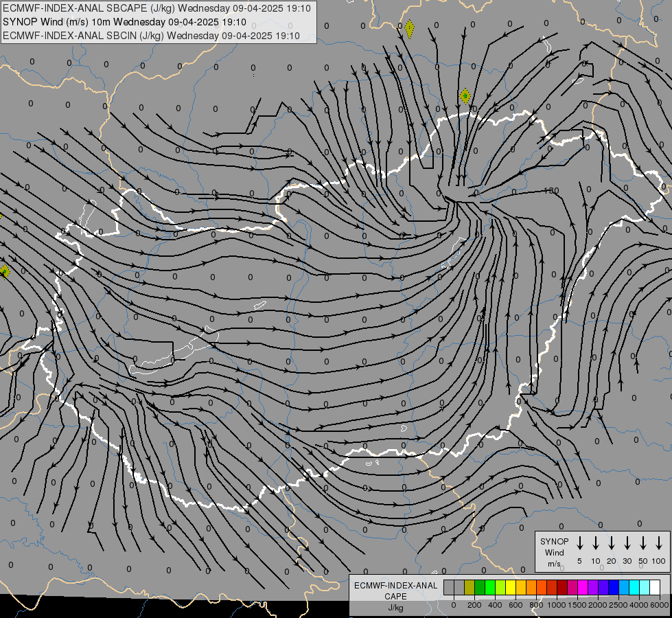Image resolution: width=672 pixels, height=618 pixels.
Task: Select the dark green CAPE legend swatch
Action: pyautogui.click(x=480, y=588)
